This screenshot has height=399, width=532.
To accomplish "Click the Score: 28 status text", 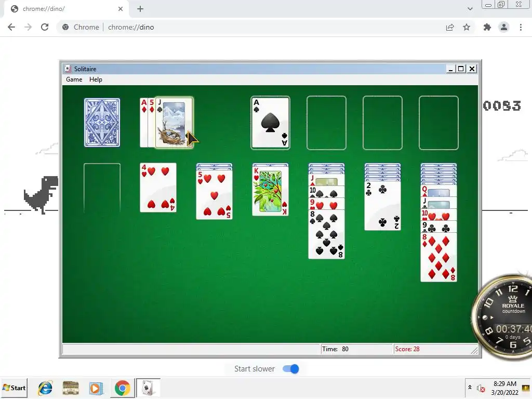I will click(407, 349).
